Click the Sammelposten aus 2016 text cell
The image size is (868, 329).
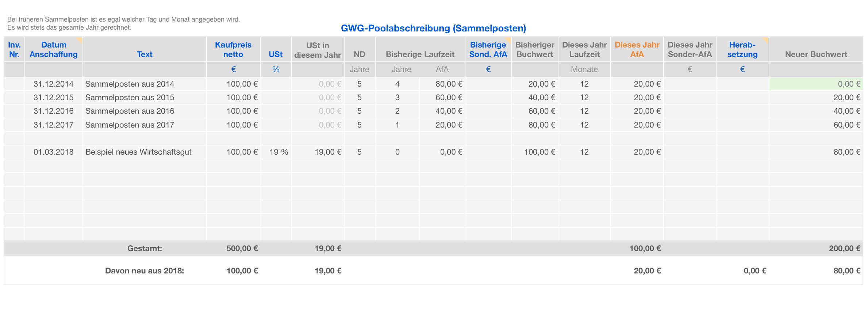pyautogui.click(x=130, y=111)
